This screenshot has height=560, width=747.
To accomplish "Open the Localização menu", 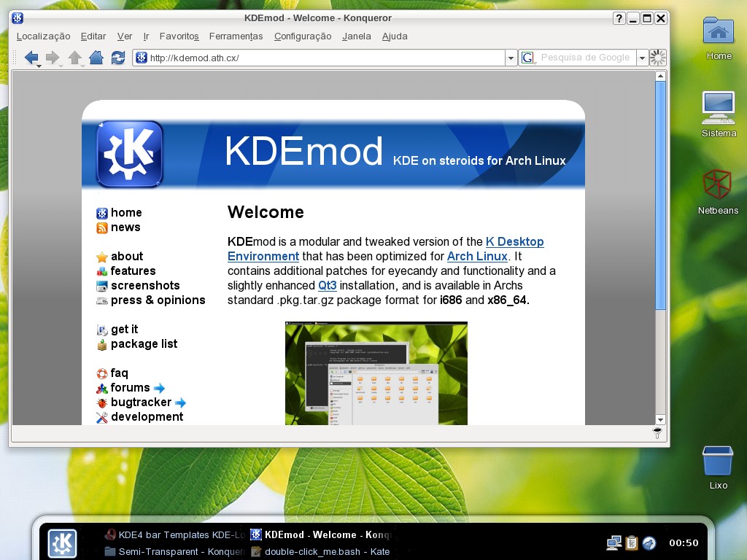I will pos(43,36).
